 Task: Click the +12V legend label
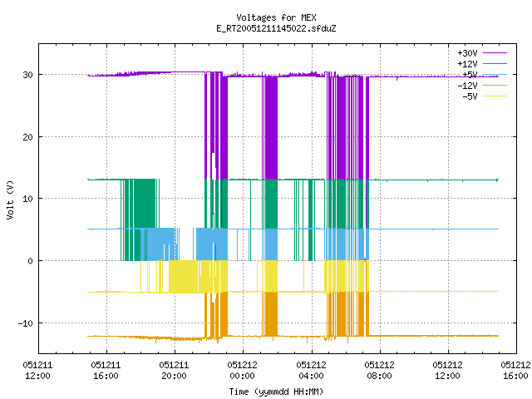point(467,64)
